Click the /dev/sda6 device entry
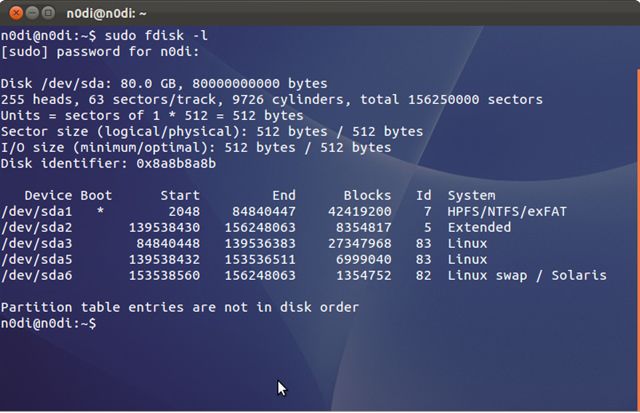Screen dimensions: 640x413 click(37, 275)
